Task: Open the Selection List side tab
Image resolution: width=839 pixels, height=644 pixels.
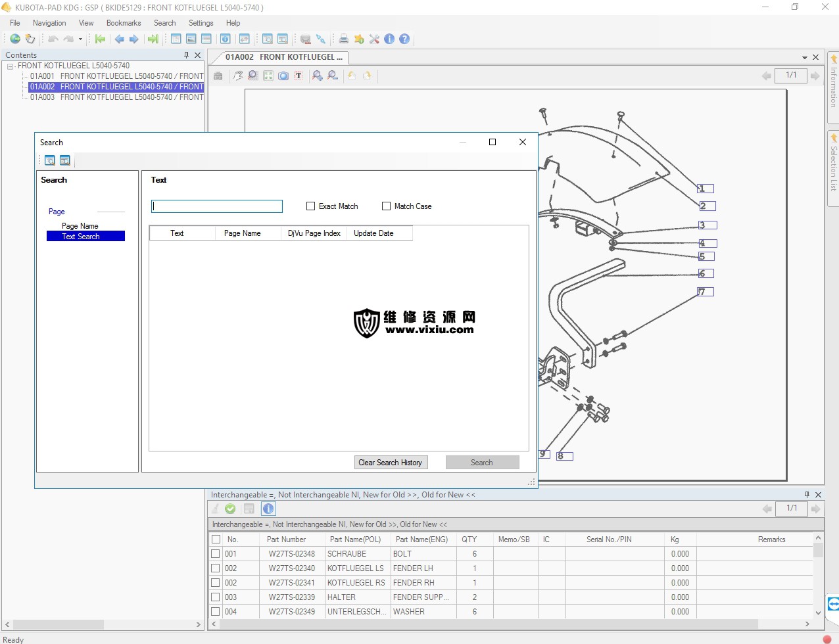Action: [833, 168]
